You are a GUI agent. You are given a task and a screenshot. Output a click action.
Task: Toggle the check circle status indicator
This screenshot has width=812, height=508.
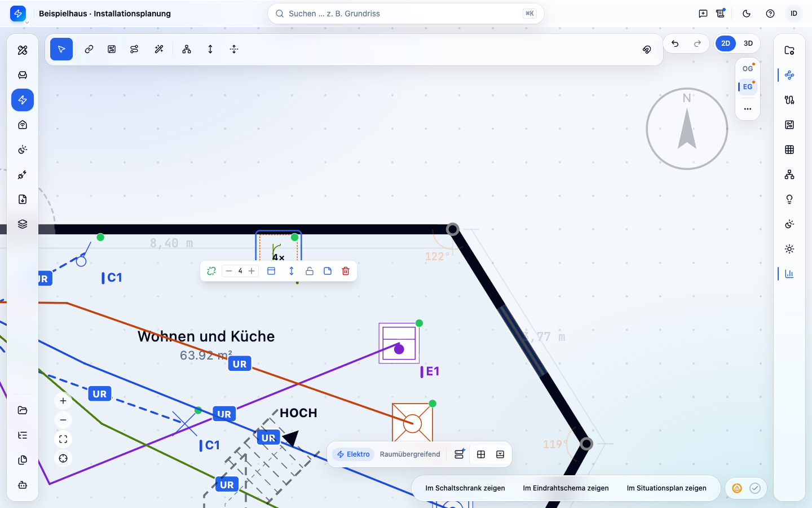click(755, 488)
